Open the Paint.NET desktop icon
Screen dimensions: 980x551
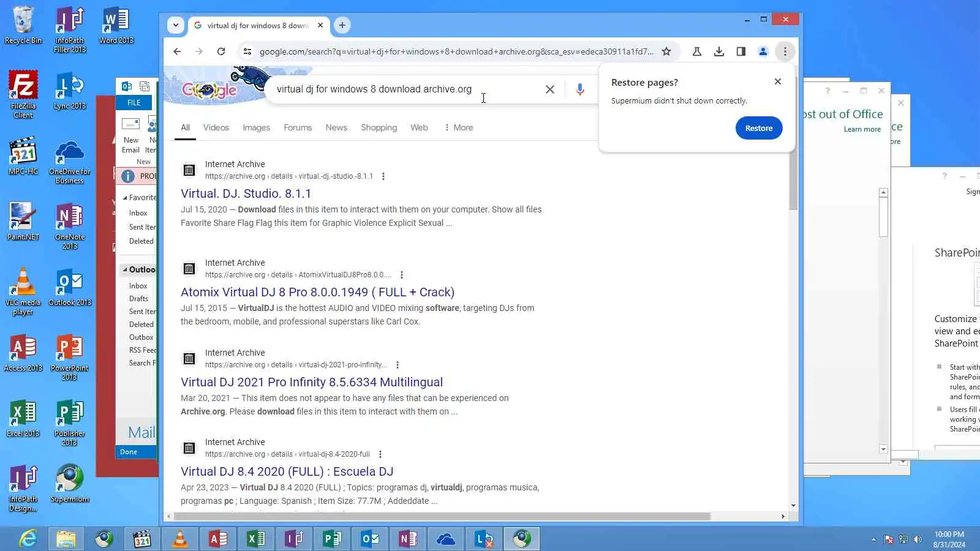pos(23,222)
